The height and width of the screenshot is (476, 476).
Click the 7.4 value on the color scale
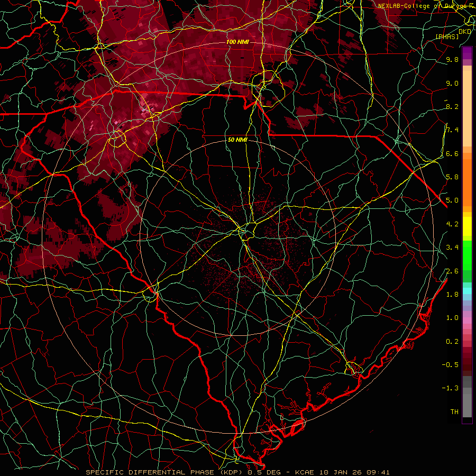[452, 130]
